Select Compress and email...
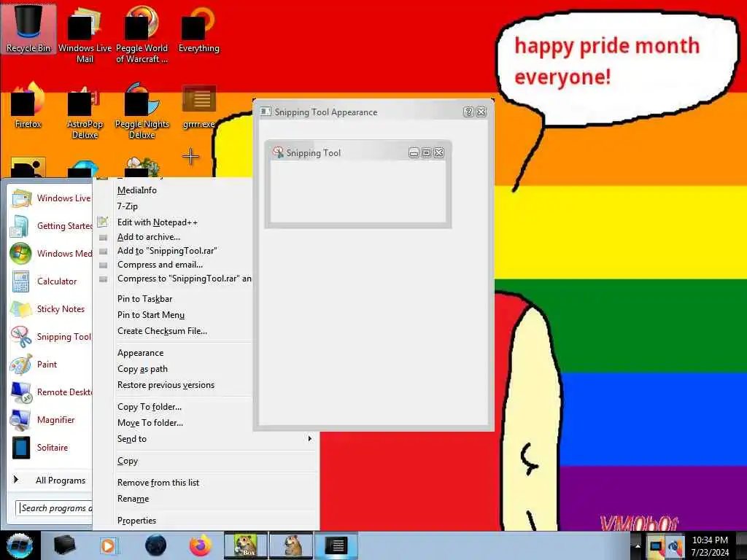 pos(160,264)
